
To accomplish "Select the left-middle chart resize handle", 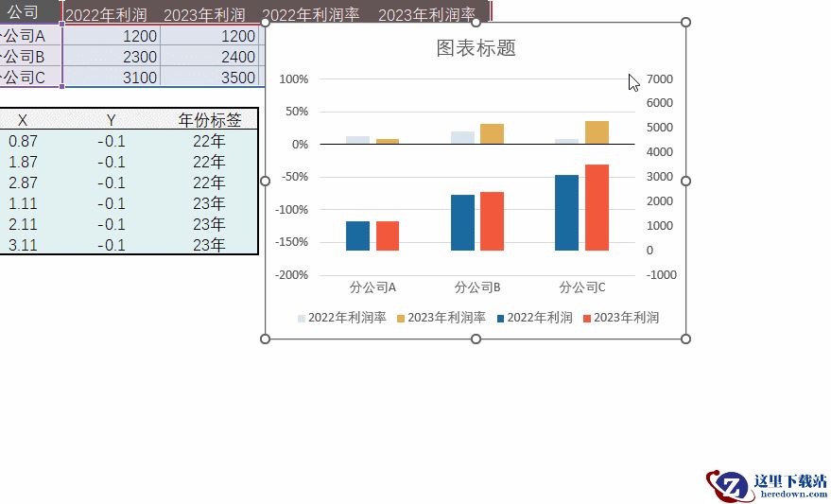I will 266,182.
